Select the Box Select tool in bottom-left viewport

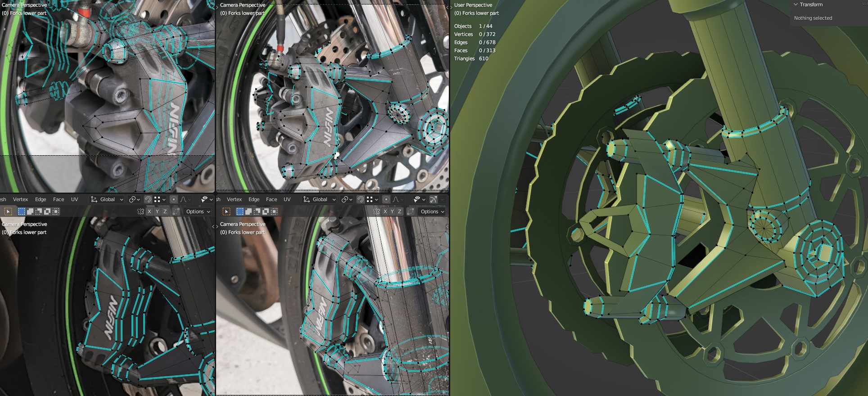coord(8,211)
